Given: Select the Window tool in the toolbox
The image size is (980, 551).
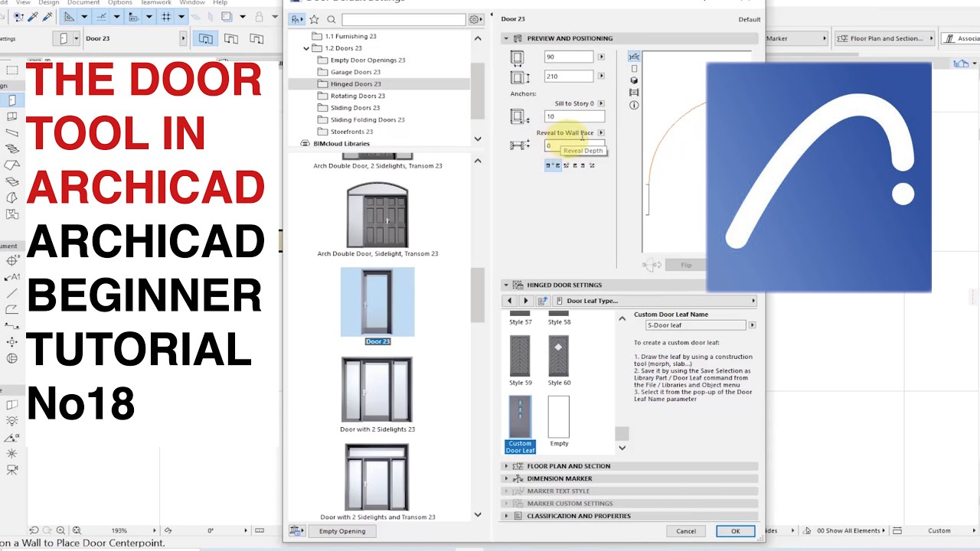Looking at the screenshot, I should click(12, 117).
